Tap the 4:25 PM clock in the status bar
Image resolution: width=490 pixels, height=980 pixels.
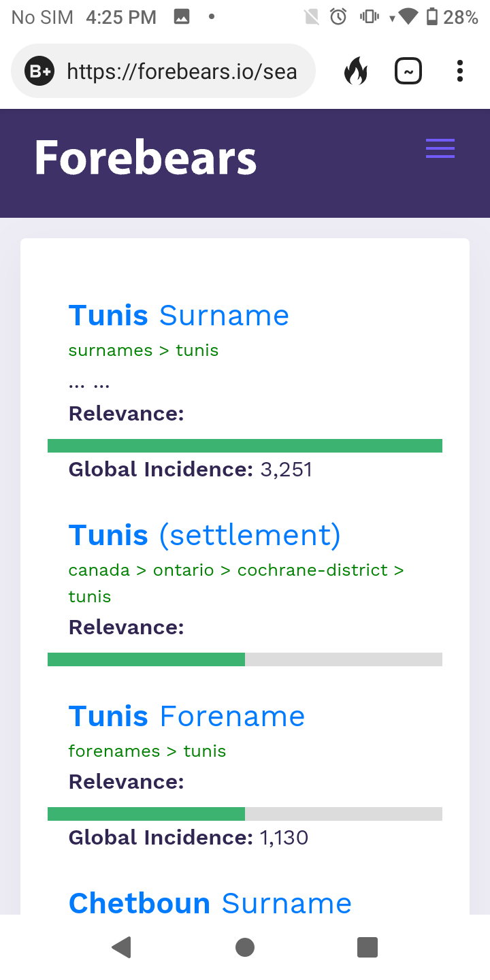coord(121,17)
